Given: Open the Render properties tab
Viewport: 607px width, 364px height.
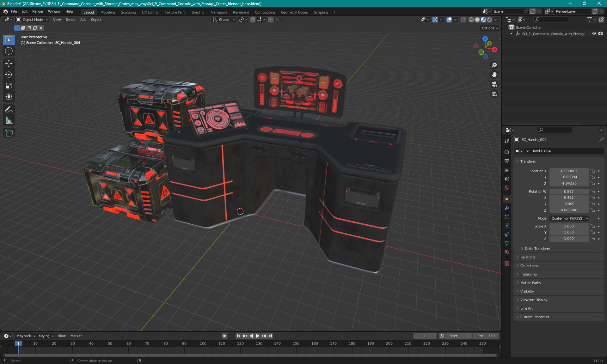Looking at the screenshot, I should 507,152.
